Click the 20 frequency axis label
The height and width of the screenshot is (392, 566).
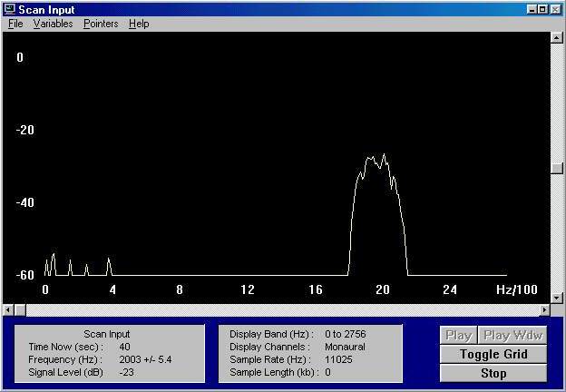[382, 289]
